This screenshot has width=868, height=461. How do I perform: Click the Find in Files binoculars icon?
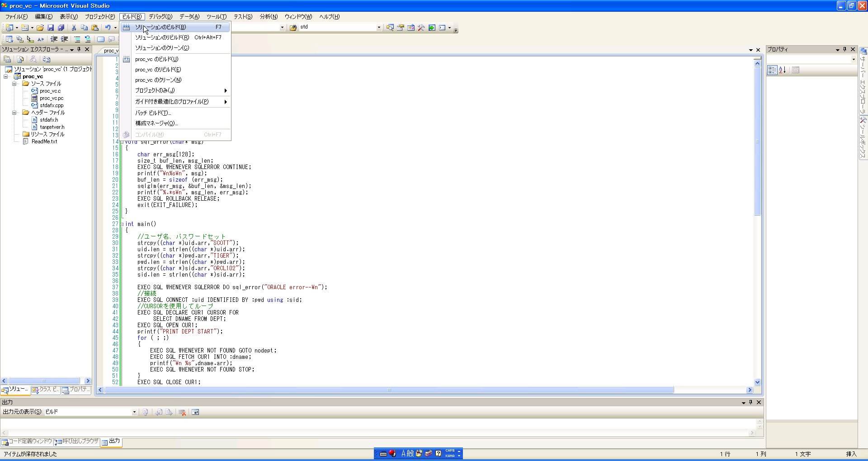[293, 28]
